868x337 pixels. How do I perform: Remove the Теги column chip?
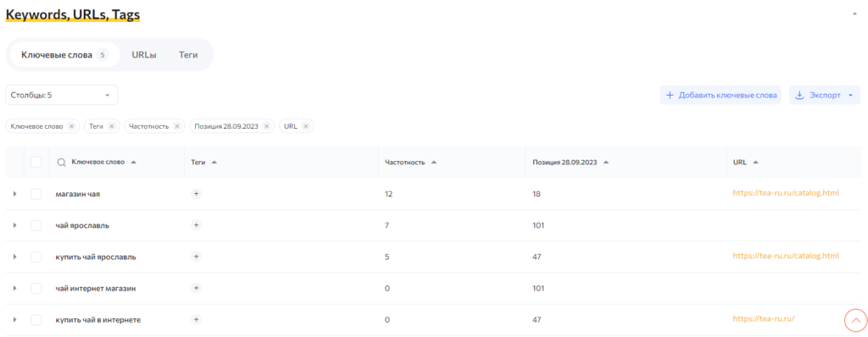(x=111, y=126)
